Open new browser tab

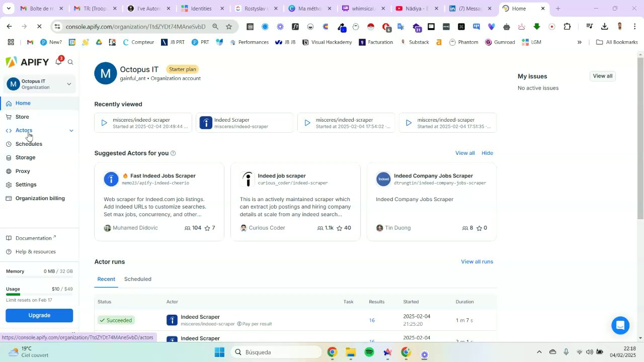pos(557,9)
